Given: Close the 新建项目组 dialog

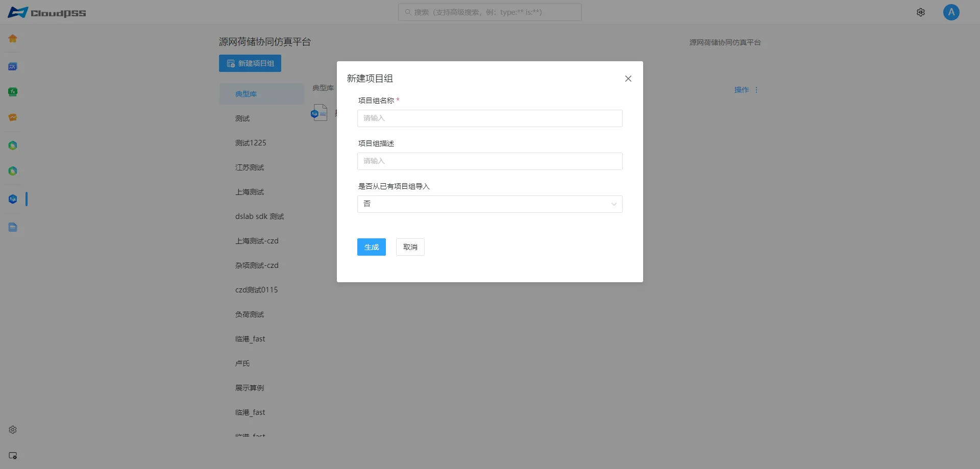Looking at the screenshot, I should click(x=628, y=79).
